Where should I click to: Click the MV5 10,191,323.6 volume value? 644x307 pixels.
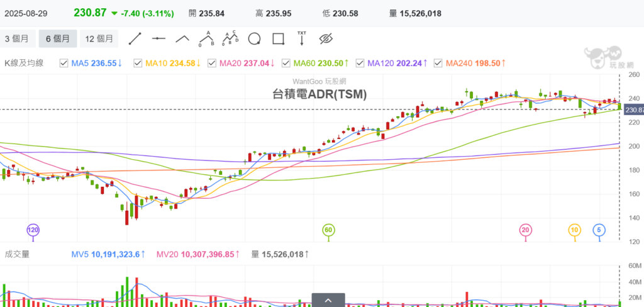coord(108,254)
